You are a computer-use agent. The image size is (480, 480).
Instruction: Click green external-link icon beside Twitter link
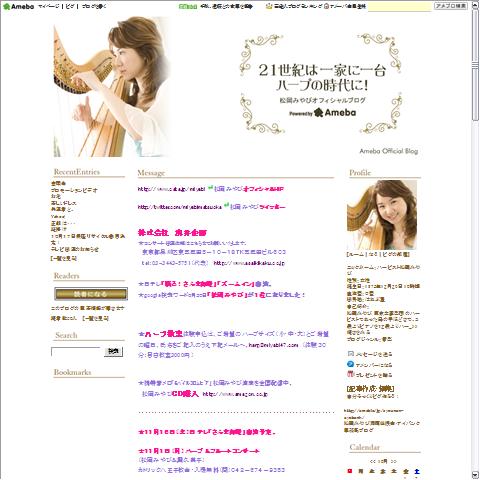(x=226, y=206)
